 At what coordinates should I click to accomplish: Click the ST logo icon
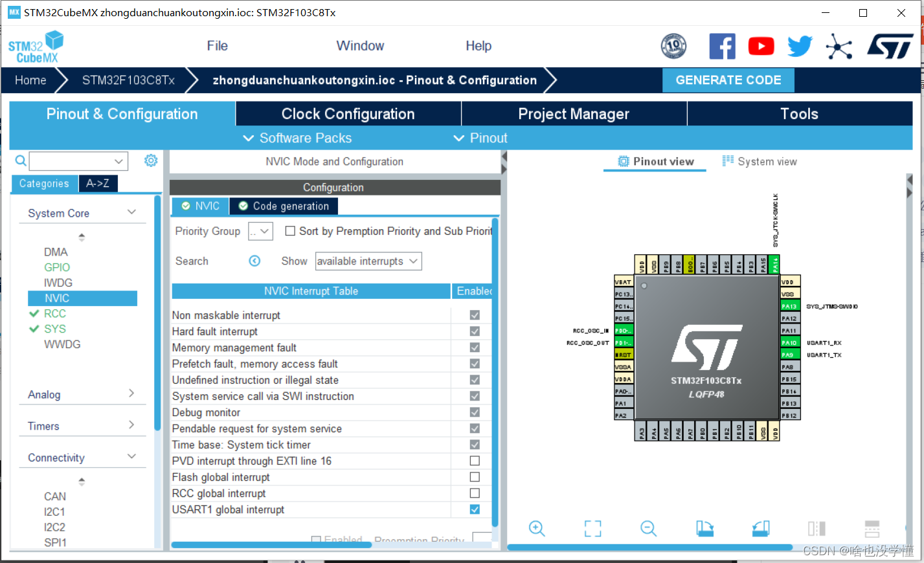pos(890,47)
